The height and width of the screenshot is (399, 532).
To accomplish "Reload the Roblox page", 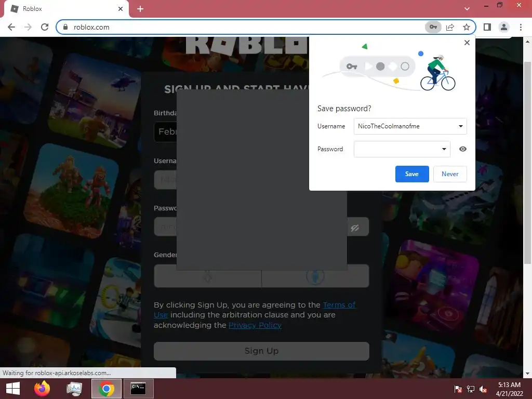I will 45,27.
